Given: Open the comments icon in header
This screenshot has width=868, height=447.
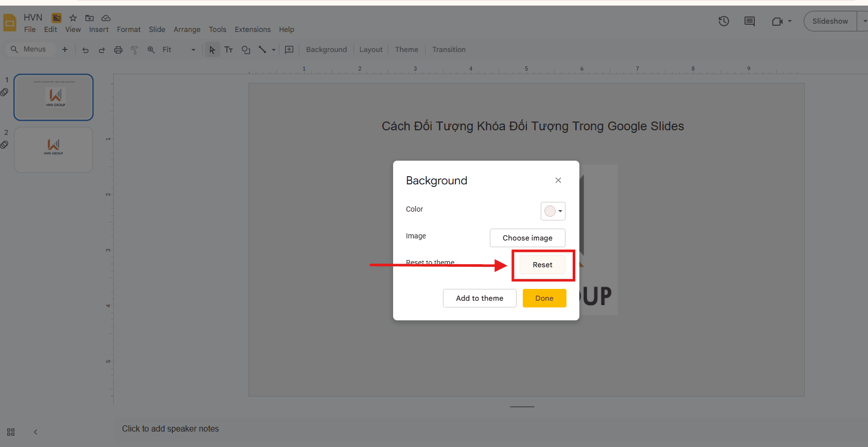Looking at the screenshot, I should (x=750, y=21).
